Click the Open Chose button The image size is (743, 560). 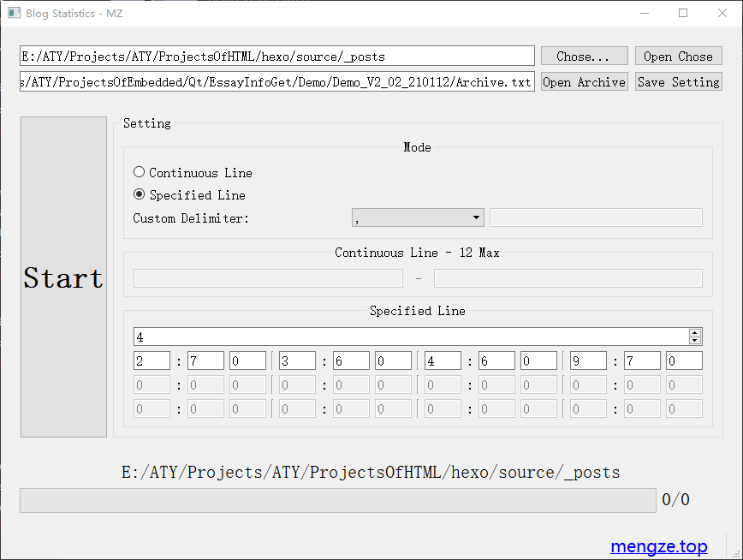click(678, 57)
